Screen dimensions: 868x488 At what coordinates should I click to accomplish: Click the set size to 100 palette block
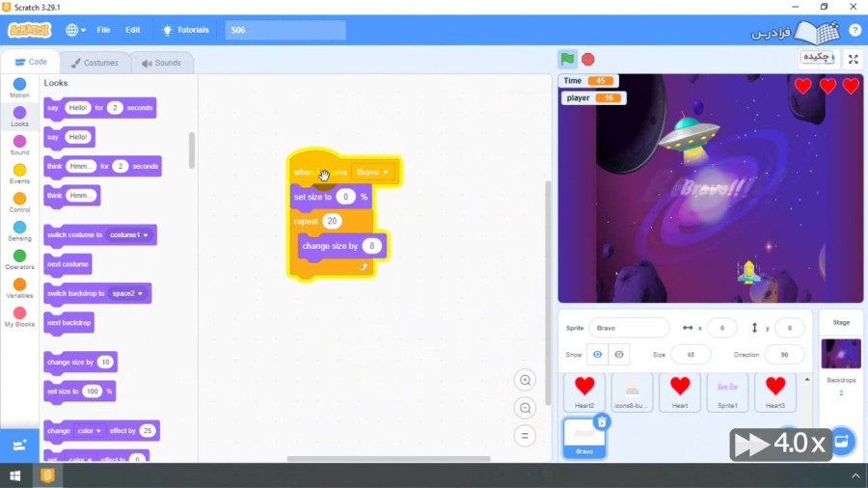[x=80, y=392]
